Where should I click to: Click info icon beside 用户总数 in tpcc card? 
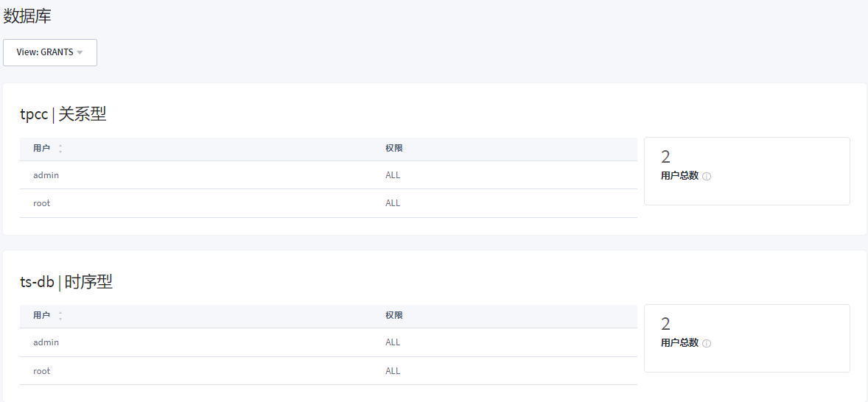pos(707,177)
